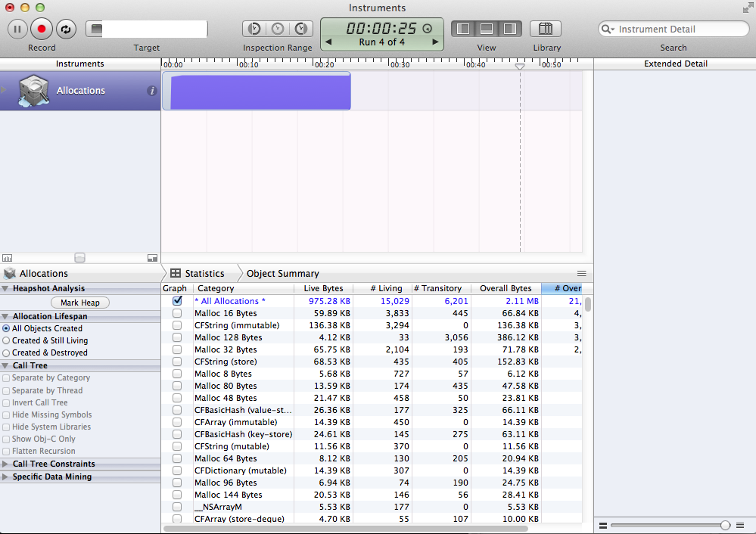Click the Extended Detail slider thumb

[725, 526]
